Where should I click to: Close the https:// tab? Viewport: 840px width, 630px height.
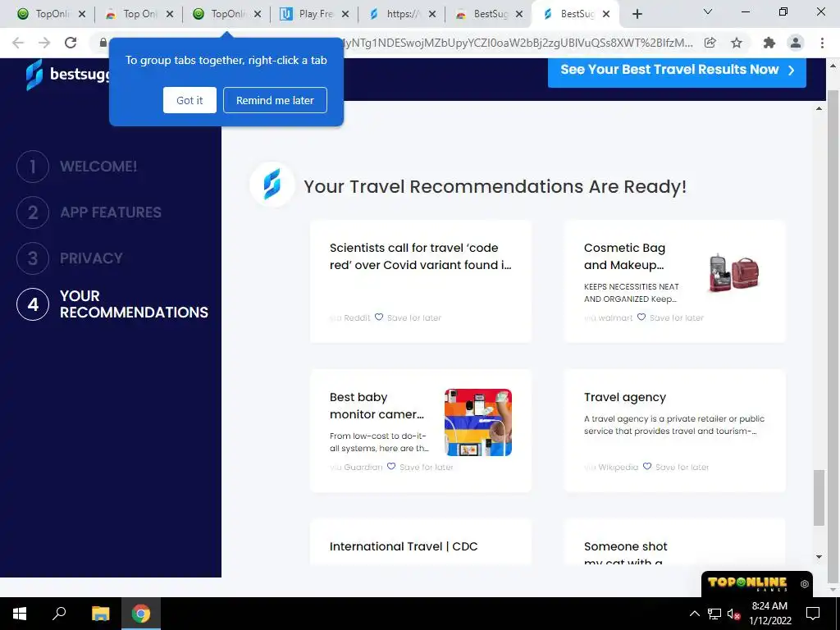coord(432,15)
